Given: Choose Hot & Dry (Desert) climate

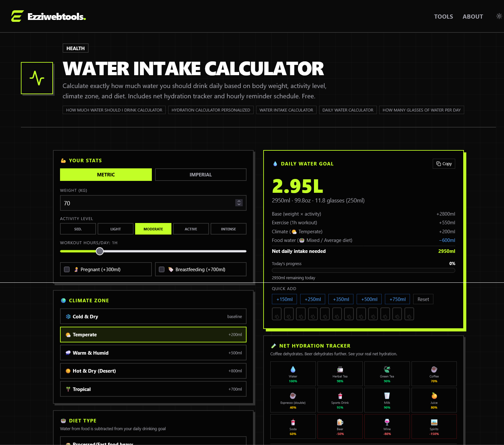Looking at the screenshot, I should [x=153, y=371].
